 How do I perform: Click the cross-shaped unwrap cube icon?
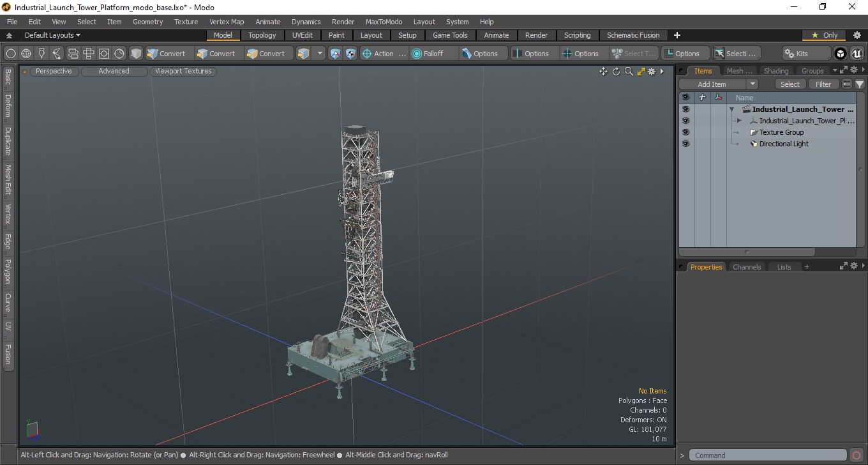click(89, 54)
